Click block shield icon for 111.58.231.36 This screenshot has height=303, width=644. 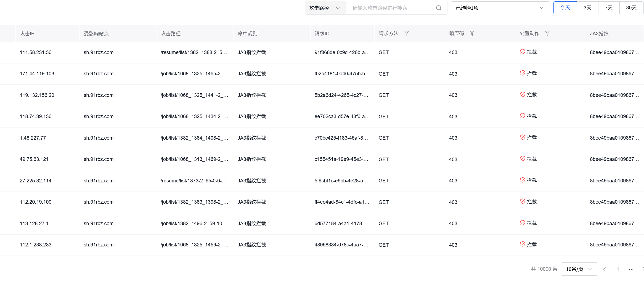pos(523,52)
